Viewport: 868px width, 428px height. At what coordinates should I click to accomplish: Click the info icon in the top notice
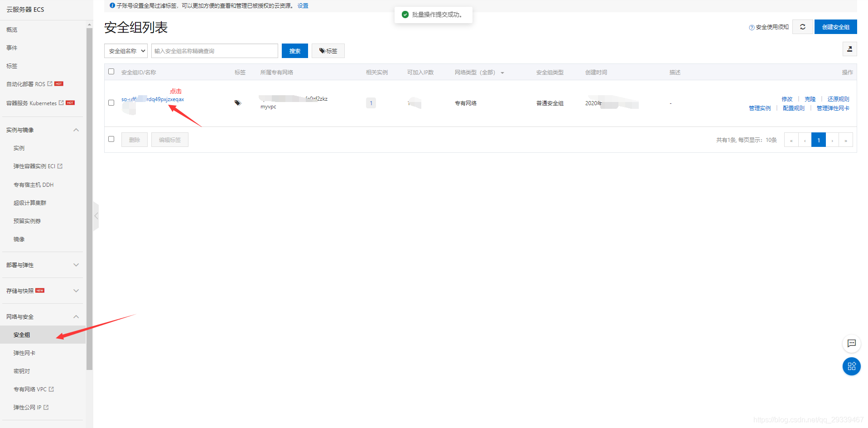112,5
